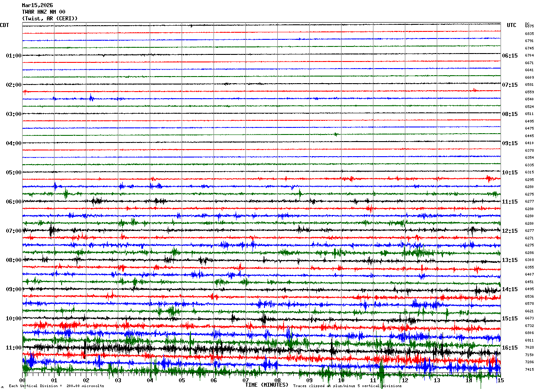Click the Mar15,2026 date header
Image resolution: width=536 pixels, height=392 pixels.
[x=37, y=5]
